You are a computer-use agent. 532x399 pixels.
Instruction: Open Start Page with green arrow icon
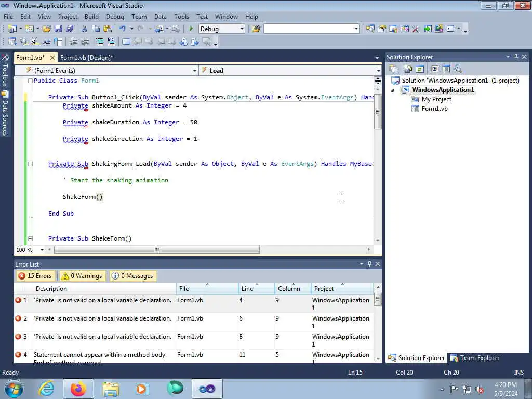pyautogui.click(x=428, y=29)
